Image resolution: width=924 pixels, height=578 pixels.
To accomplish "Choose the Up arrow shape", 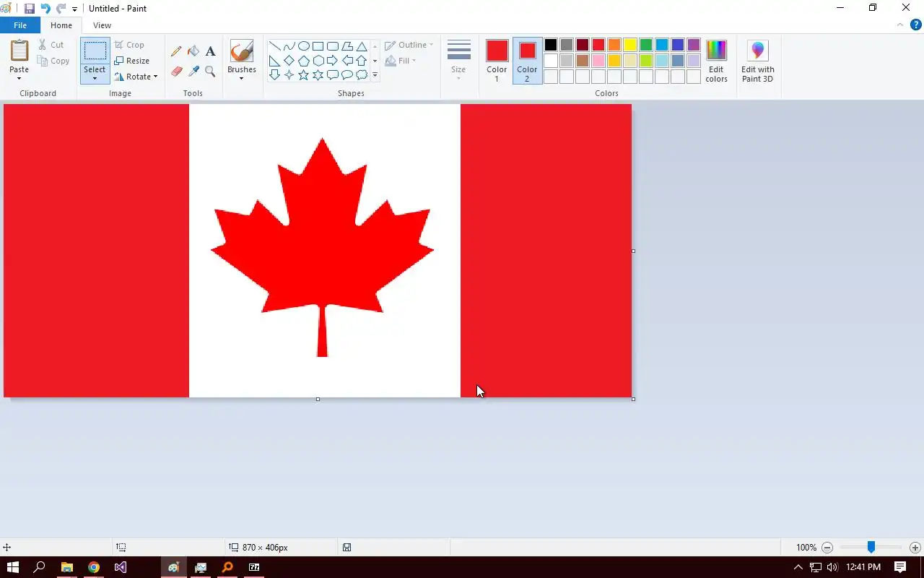I will 362,61.
